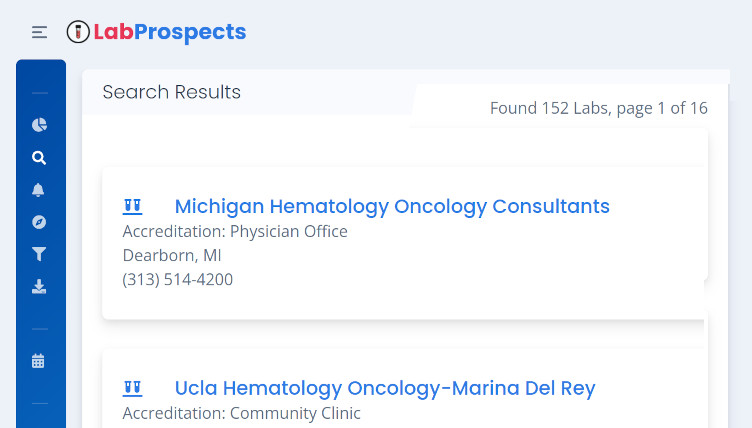The width and height of the screenshot is (752, 428).
Task: Click phone number (313) 514-4200
Action: pyautogui.click(x=178, y=279)
